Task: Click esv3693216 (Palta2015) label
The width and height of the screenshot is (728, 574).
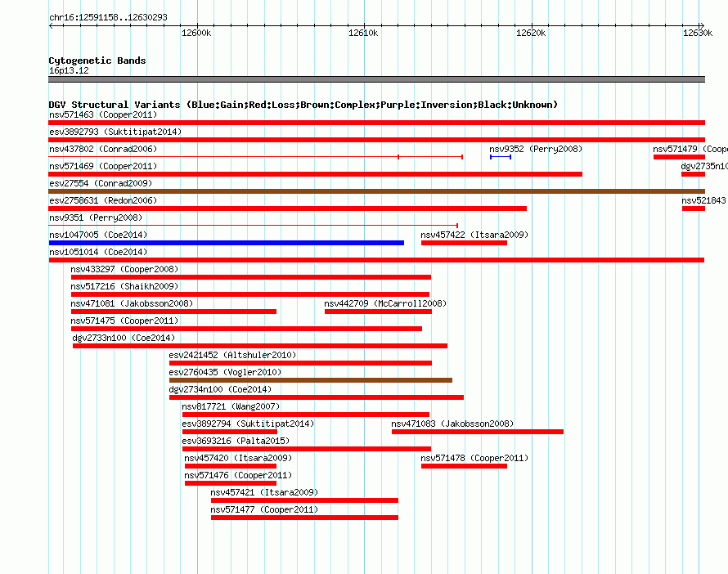Action: [x=236, y=441]
